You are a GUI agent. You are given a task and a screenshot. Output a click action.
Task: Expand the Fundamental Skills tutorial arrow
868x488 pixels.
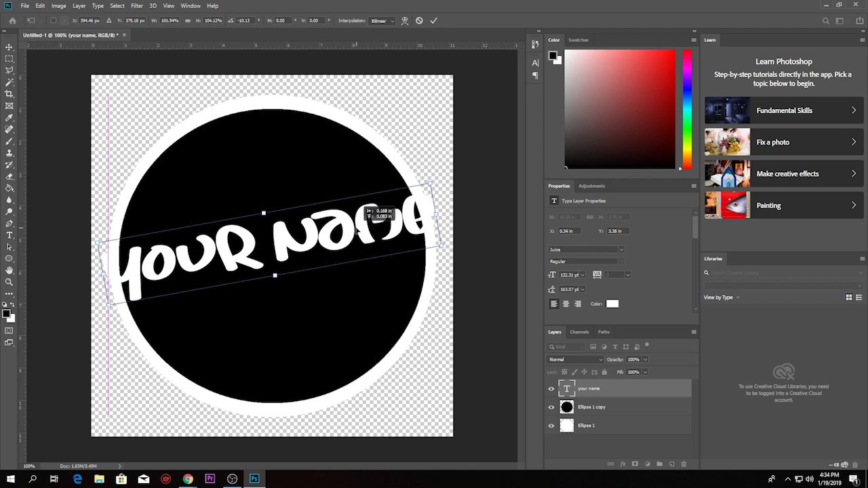[854, 110]
